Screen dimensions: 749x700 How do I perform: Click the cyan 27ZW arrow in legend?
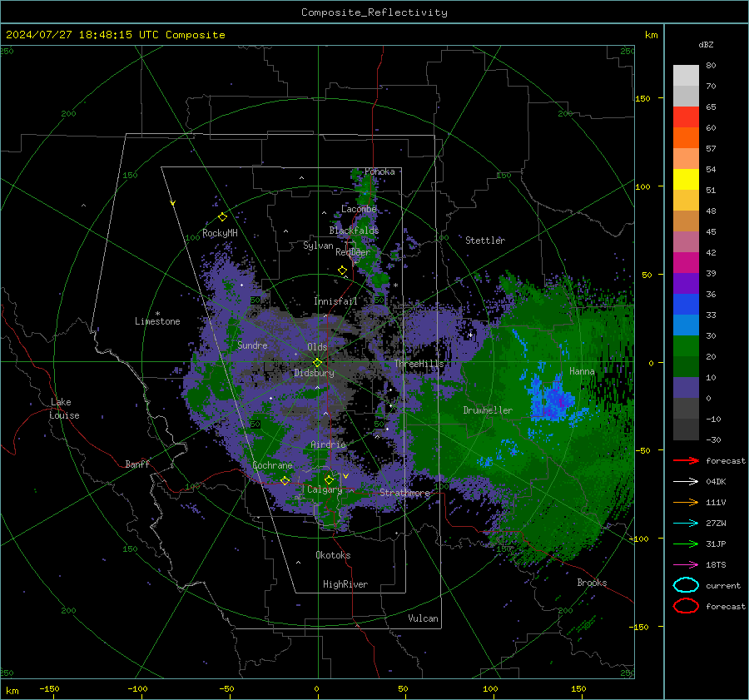(686, 524)
